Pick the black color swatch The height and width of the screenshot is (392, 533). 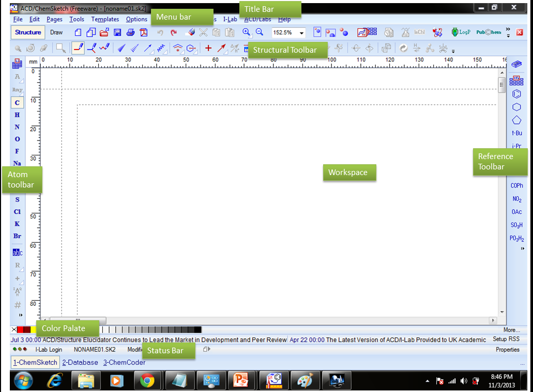click(198, 330)
